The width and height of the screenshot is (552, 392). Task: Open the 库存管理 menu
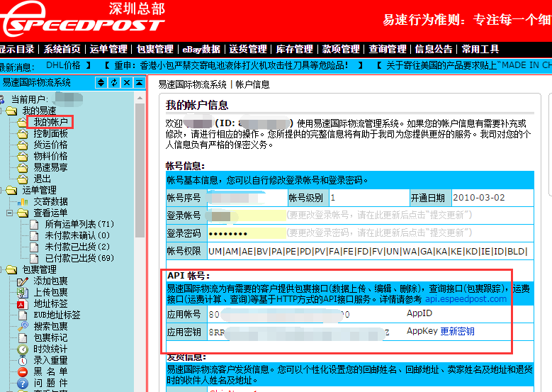(294, 49)
